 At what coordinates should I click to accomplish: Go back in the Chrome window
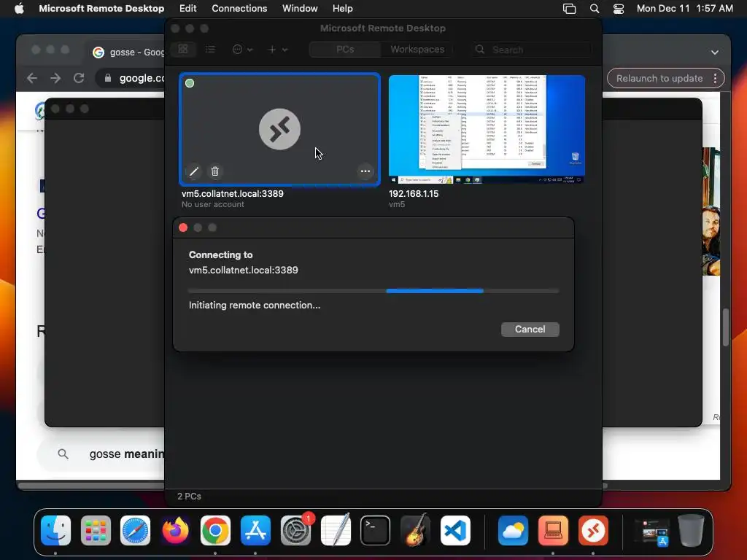tap(32, 78)
